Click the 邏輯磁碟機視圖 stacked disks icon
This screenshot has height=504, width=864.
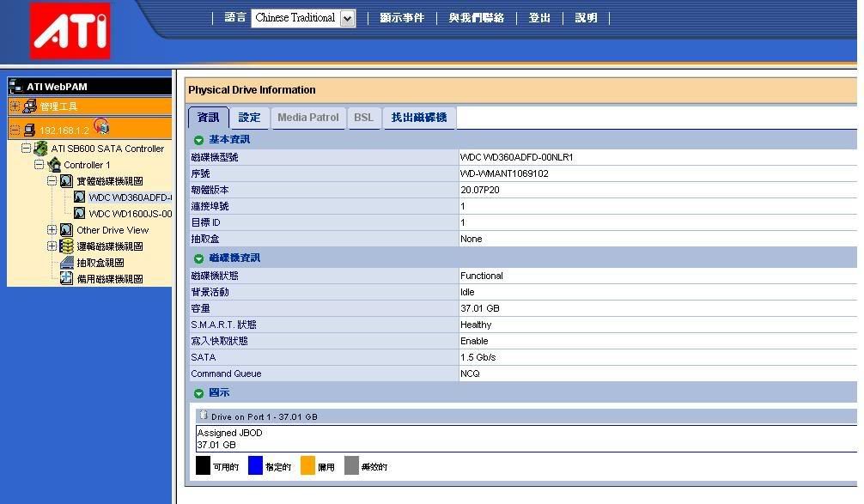click(x=66, y=246)
